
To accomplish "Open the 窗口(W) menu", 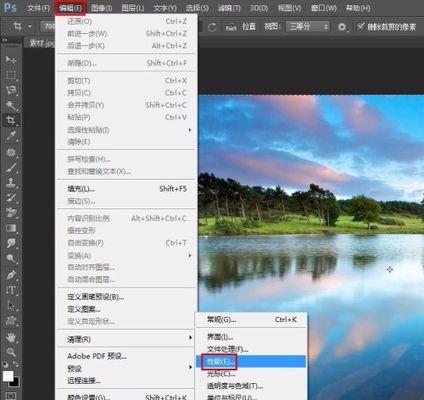I will [324, 8].
